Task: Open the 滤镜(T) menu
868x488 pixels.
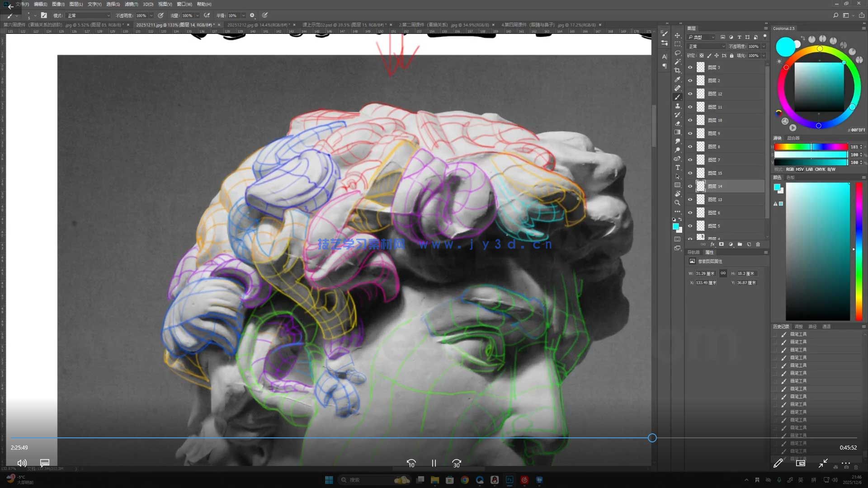Action: coord(131,4)
